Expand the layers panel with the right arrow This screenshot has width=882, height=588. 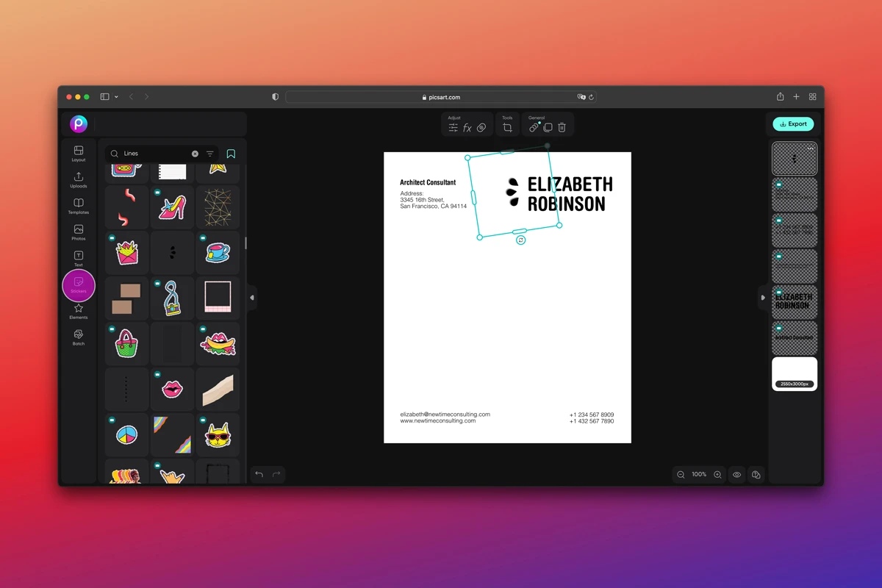click(763, 297)
